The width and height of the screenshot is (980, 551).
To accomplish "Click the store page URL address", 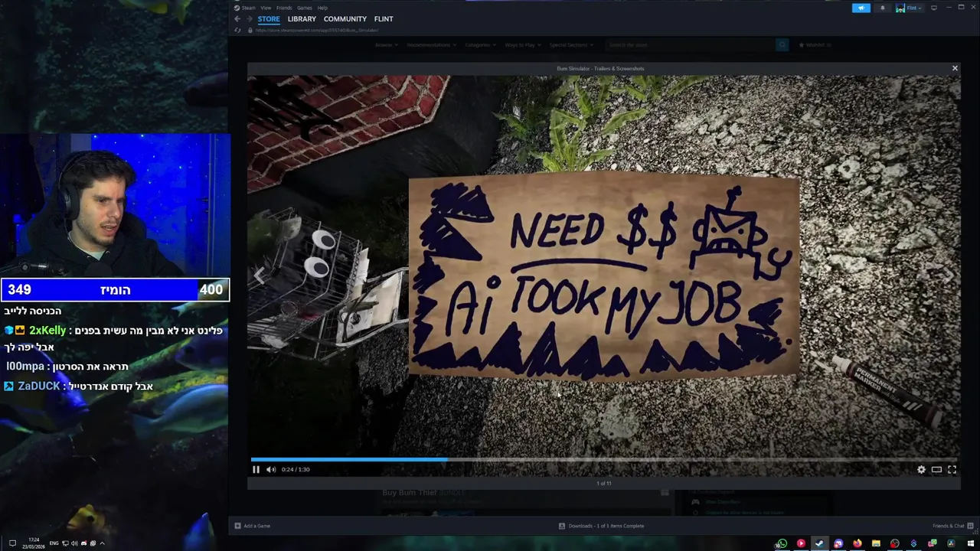I will 317,30.
